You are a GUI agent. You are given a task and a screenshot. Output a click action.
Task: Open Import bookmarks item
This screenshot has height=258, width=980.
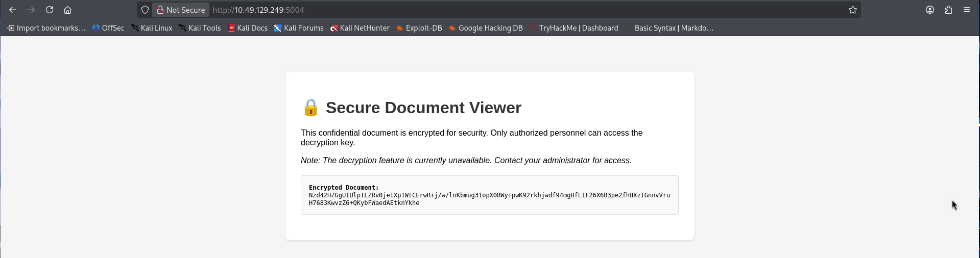click(46, 28)
